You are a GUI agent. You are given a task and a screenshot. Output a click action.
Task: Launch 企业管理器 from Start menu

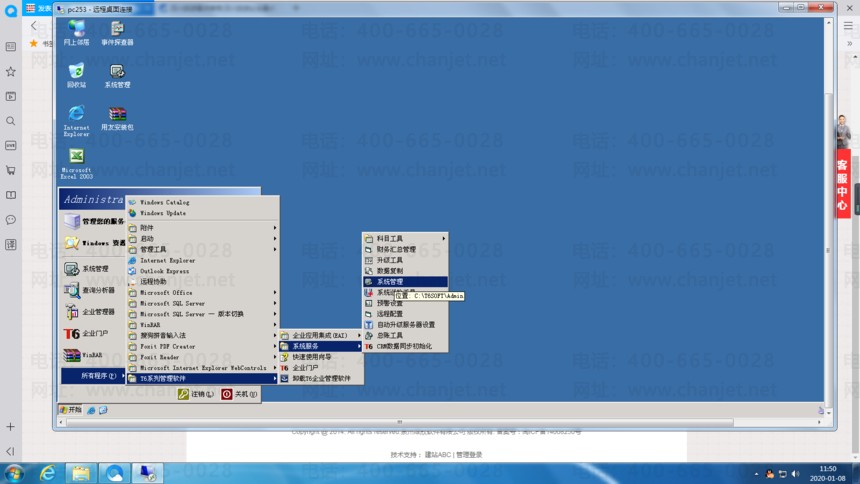92,312
